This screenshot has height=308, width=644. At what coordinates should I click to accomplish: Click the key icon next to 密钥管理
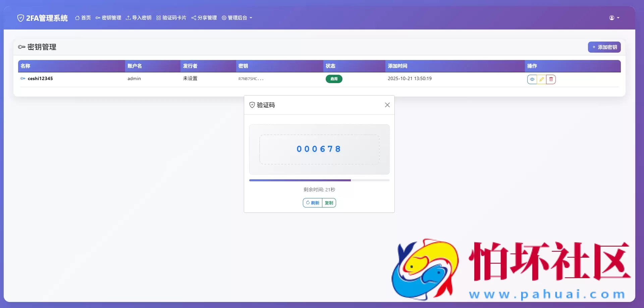pos(98,18)
